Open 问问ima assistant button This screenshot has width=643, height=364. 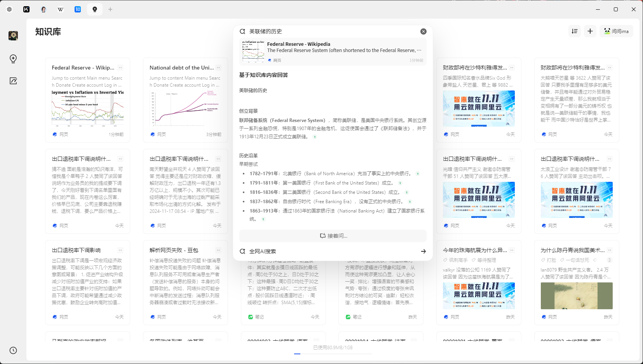[x=616, y=31]
